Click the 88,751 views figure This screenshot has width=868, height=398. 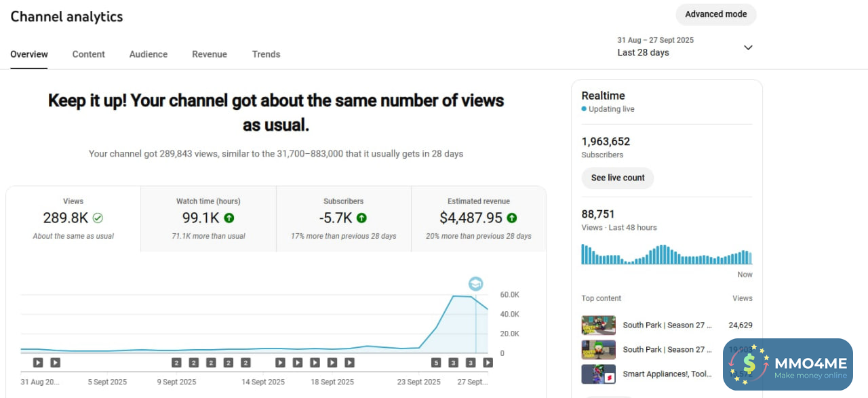click(598, 214)
